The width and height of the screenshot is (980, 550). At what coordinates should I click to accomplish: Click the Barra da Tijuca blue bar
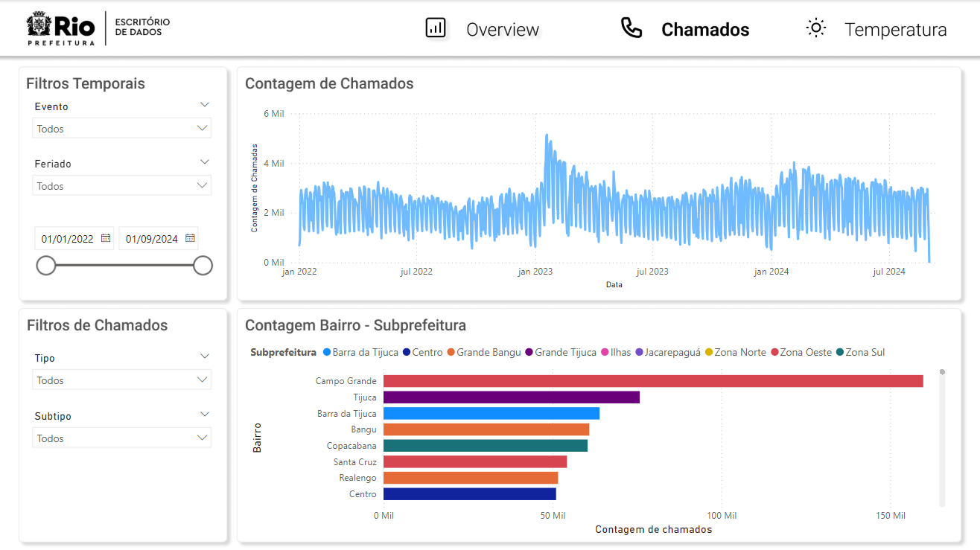pos(491,414)
